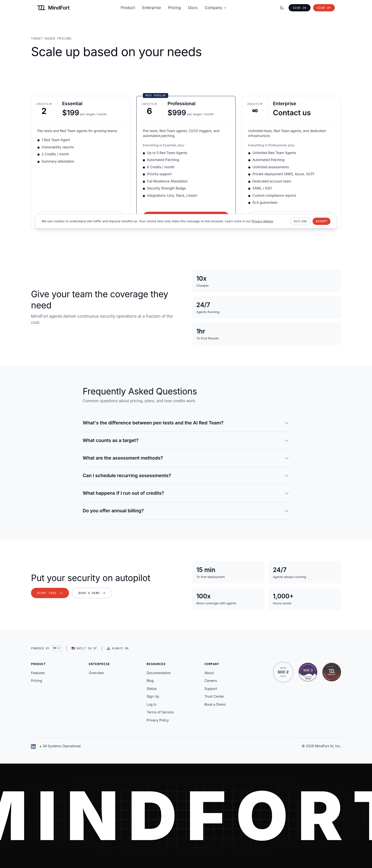Click the Vanta SOC 2 badge
372x868 pixels.
tap(308, 672)
